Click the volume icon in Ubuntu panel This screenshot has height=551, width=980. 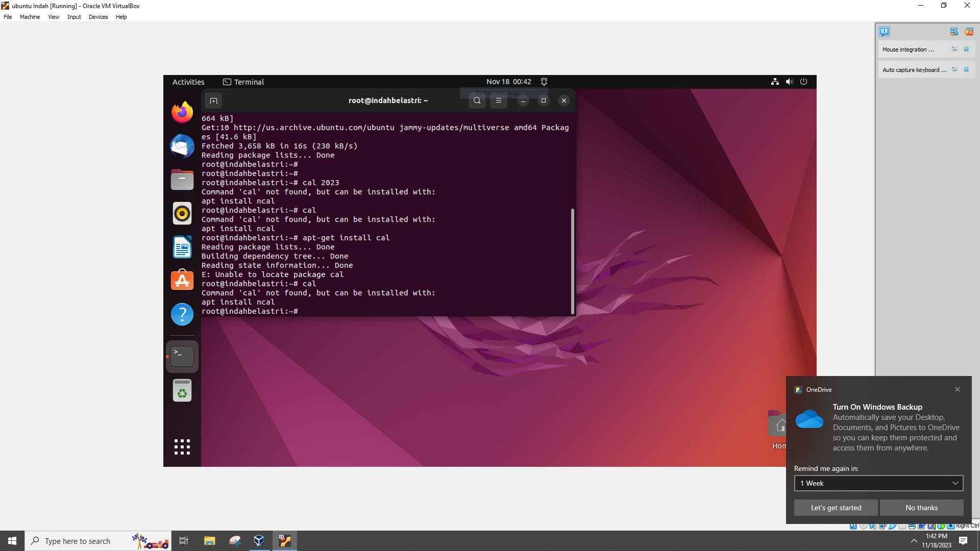pyautogui.click(x=789, y=82)
